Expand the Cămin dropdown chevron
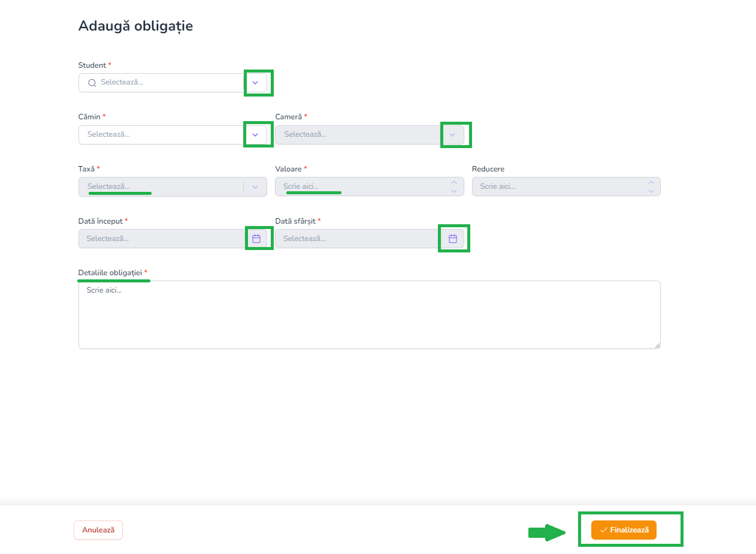 pyautogui.click(x=255, y=135)
